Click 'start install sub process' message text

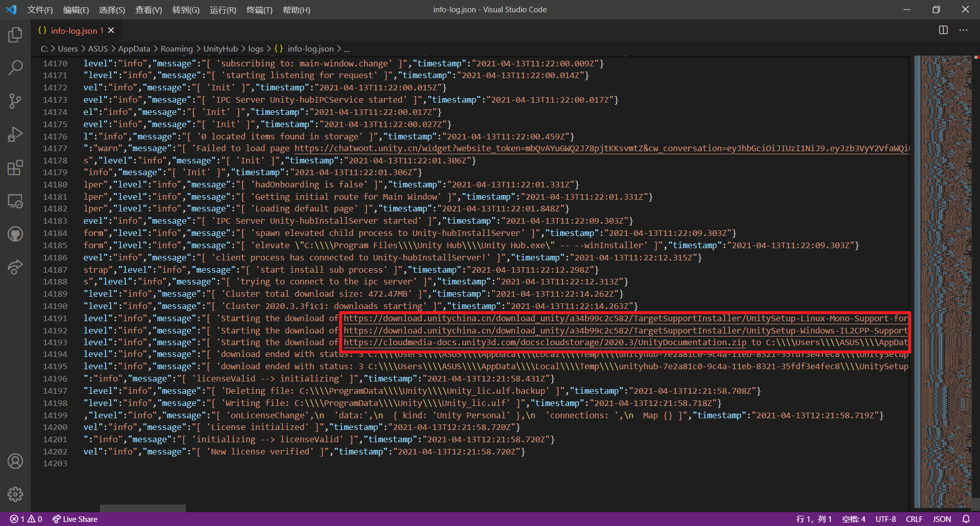322,270
